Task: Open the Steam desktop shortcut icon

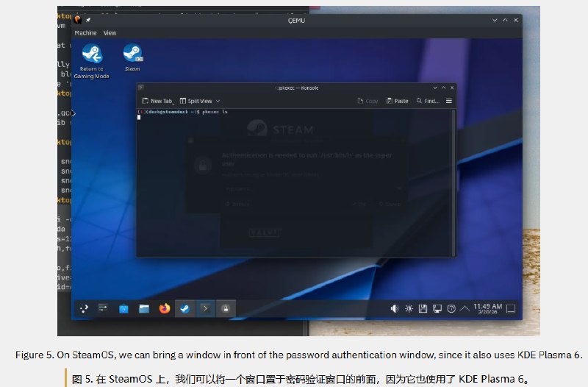Action: [133, 58]
